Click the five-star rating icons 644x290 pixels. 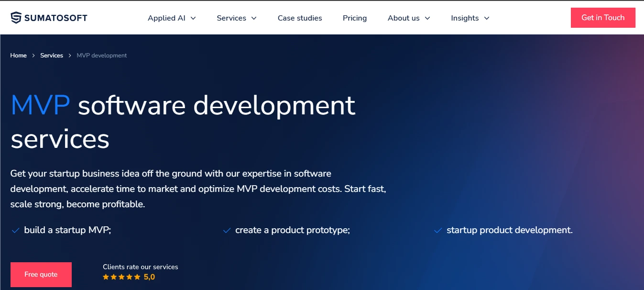pos(121,277)
